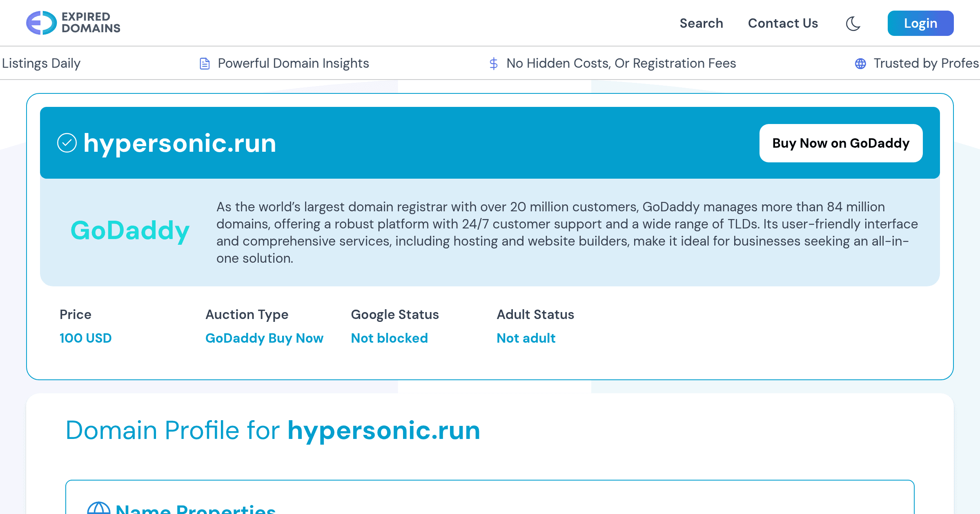Click the Price label
This screenshot has width=980, height=514.
point(76,315)
